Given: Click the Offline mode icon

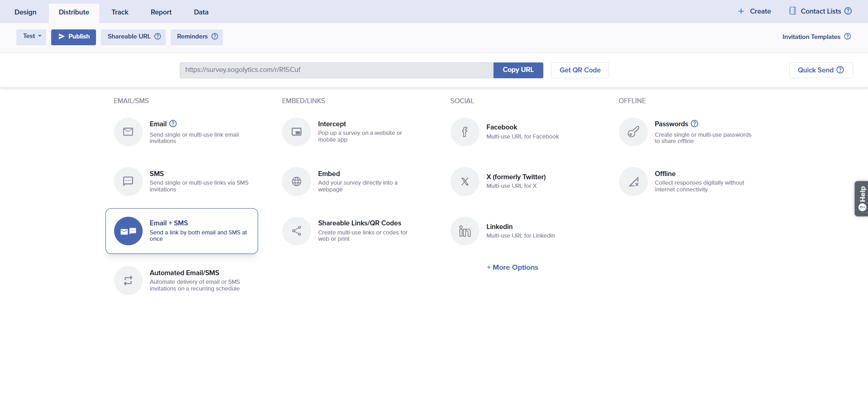Looking at the screenshot, I should coord(633,181).
